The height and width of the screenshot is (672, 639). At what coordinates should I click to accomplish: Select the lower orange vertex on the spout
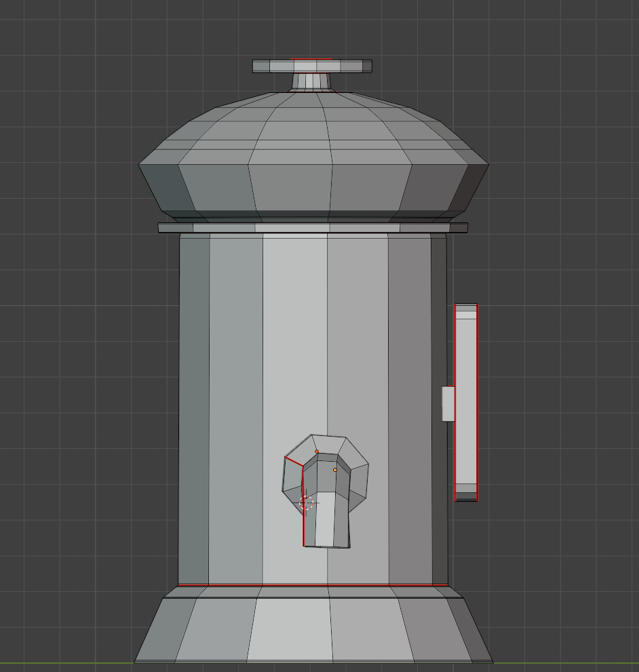tap(335, 470)
